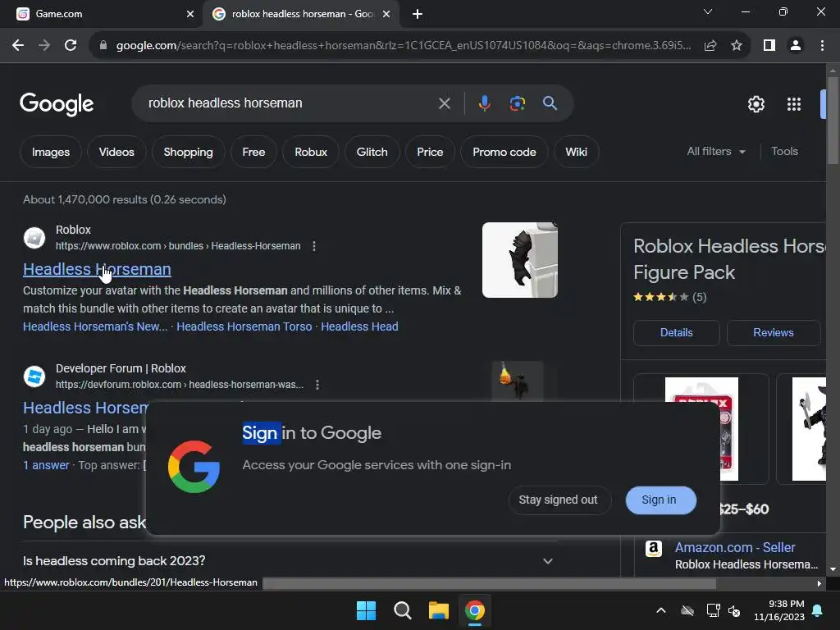The width and height of the screenshot is (840, 630).
Task: Apply the Wiki search chip
Action: (576, 152)
